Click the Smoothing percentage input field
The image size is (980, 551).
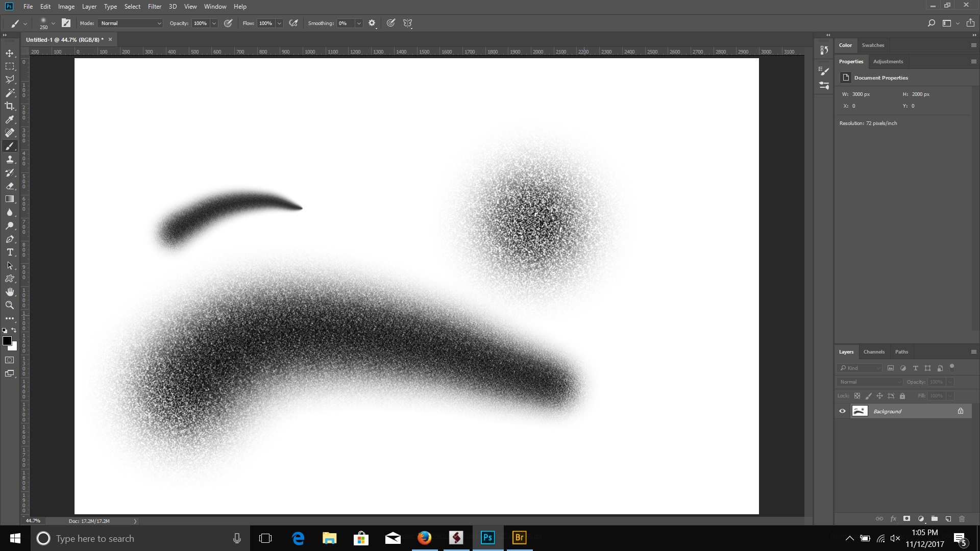click(344, 23)
